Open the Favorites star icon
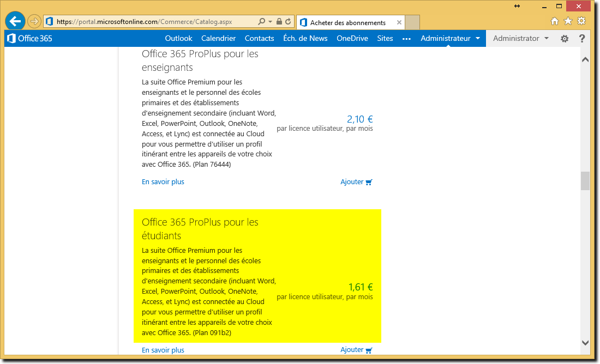Image resolution: width=600 pixels, height=364 pixels. click(x=568, y=21)
